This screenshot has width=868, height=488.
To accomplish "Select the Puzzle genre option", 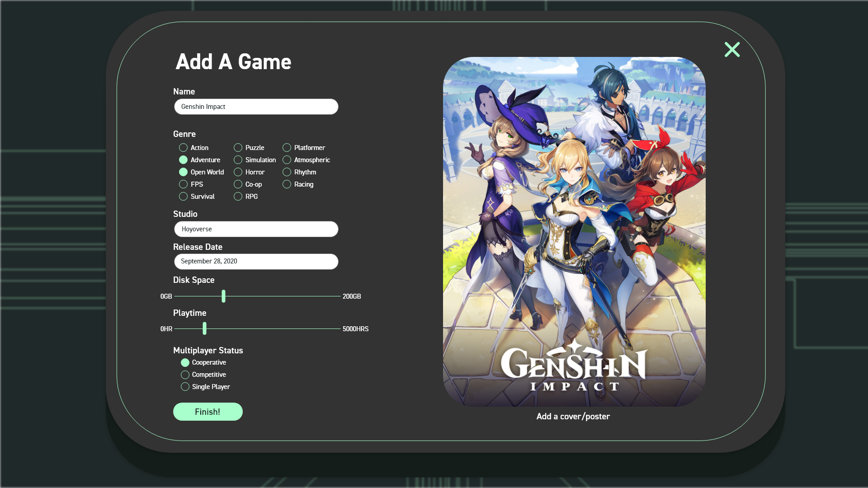I will 238,148.
